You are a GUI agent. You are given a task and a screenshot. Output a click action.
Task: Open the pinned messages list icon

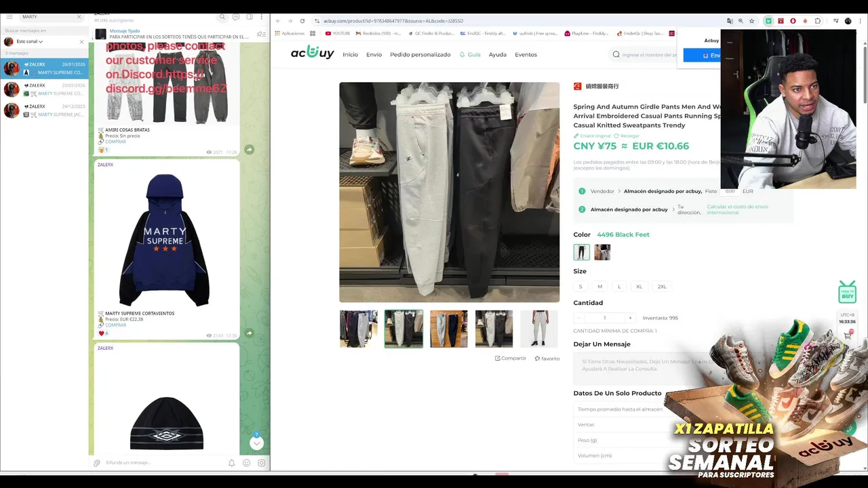[x=261, y=34]
